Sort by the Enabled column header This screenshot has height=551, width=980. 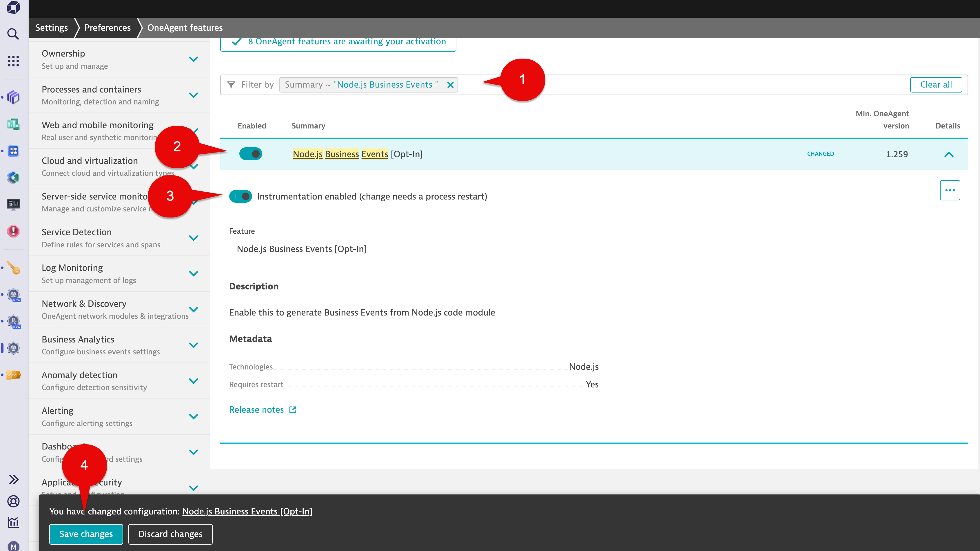[252, 126]
